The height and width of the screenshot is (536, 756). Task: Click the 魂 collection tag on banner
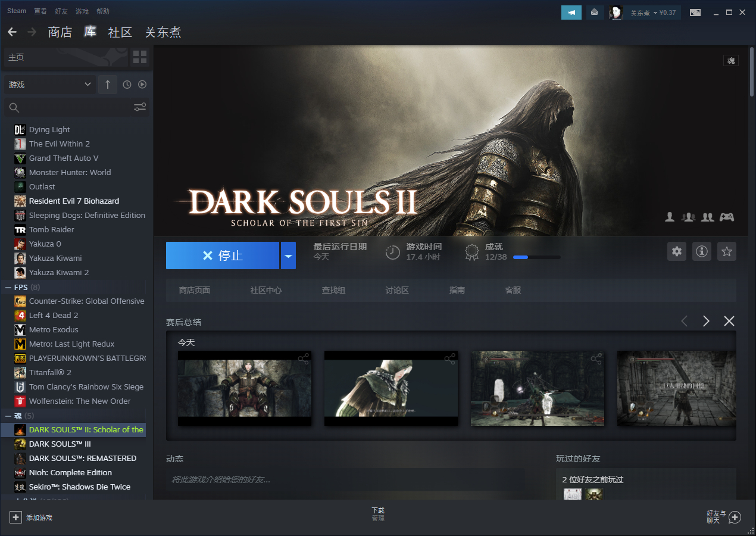click(x=731, y=60)
